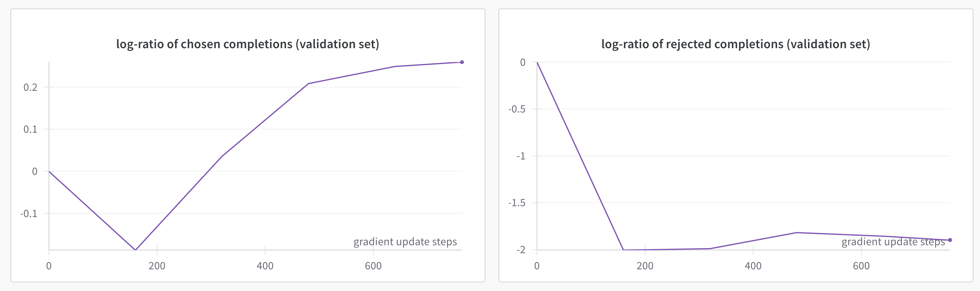Click "gradient update steps" label on rejected chart
The width and height of the screenshot is (980, 291).
coord(893,242)
